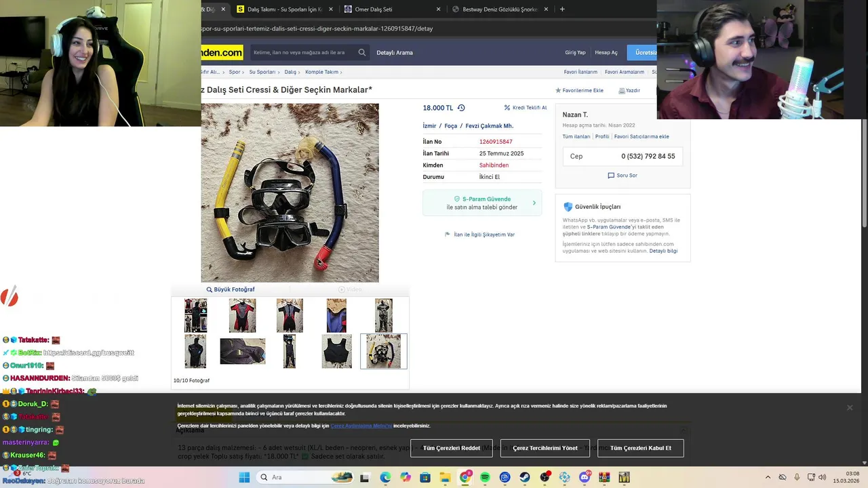Open the Komple Takım breadcrumb category
The width and height of the screenshot is (868, 488).
tap(321, 72)
